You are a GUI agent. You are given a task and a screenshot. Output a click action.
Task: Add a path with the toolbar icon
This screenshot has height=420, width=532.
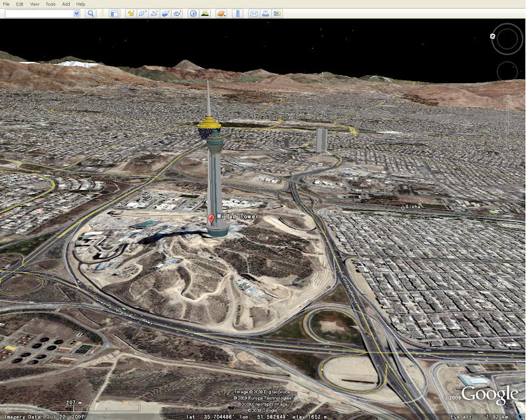point(154,13)
